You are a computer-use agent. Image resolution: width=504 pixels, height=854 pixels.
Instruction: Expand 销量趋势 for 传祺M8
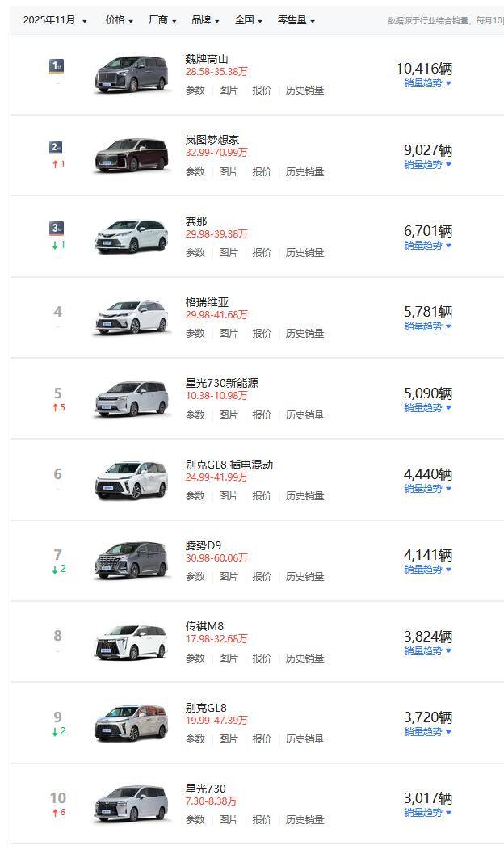(427, 650)
